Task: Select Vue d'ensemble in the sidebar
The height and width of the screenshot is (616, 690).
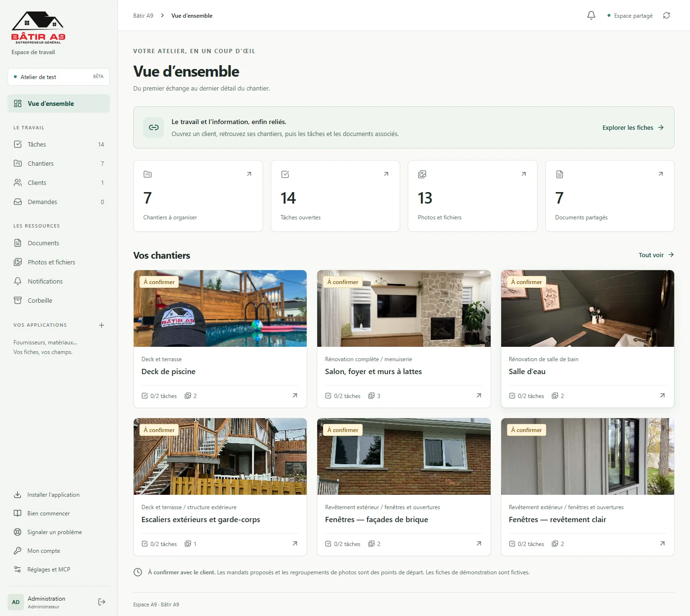Action: tap(58, 103)
